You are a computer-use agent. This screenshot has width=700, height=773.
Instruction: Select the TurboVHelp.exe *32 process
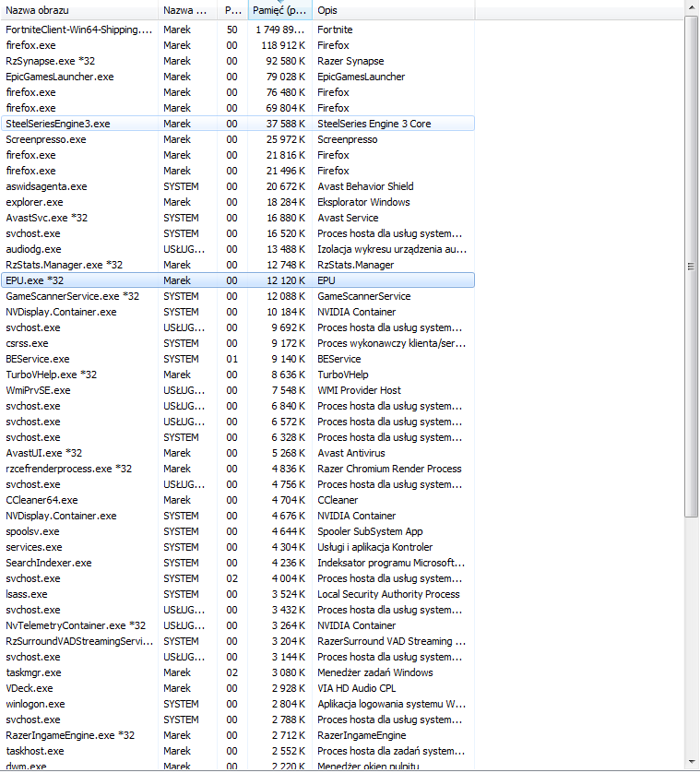point(238,375)
